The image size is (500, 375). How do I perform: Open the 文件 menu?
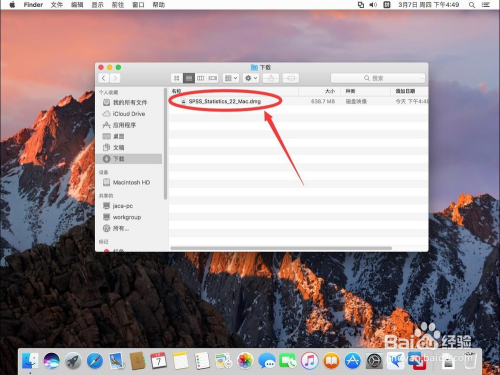click(57, 5)
